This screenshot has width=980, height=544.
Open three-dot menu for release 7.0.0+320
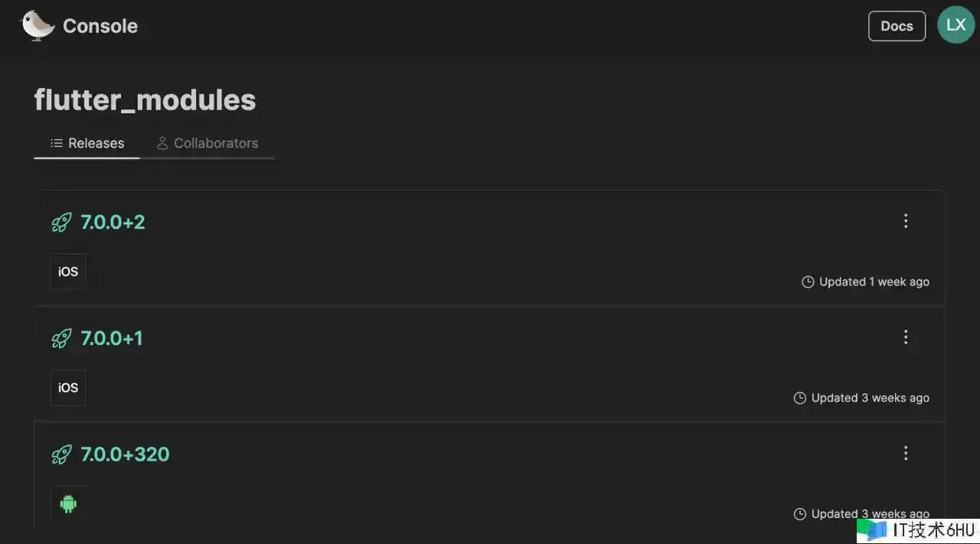click(906, 453)
